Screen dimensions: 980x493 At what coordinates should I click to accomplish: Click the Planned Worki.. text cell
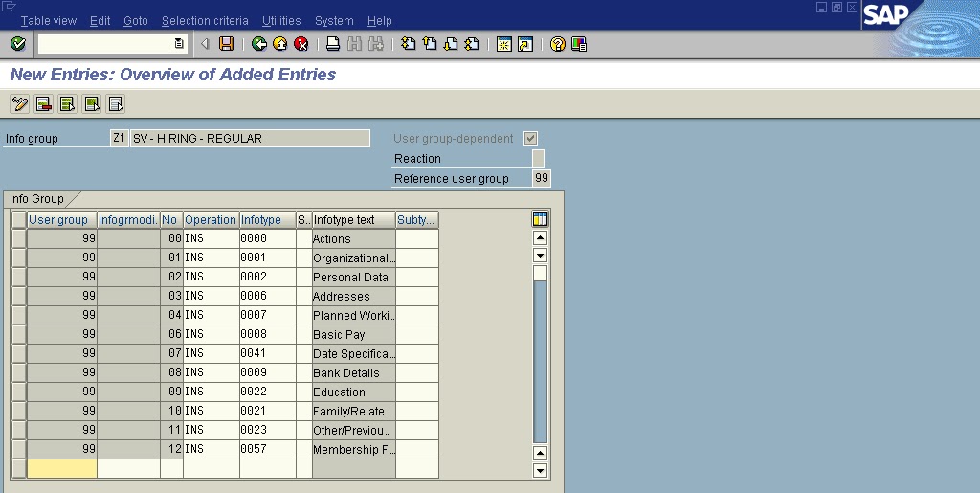click(x=354, y=316)
